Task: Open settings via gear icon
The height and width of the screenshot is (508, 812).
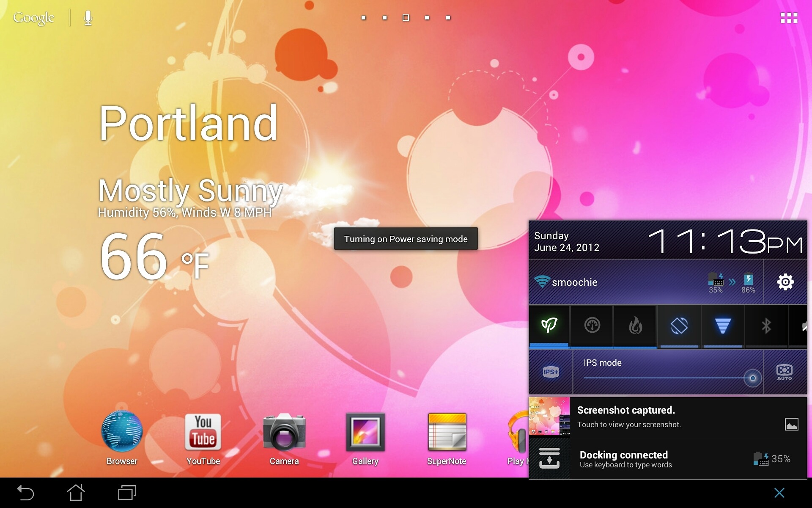Action: [x=785, y=282]
